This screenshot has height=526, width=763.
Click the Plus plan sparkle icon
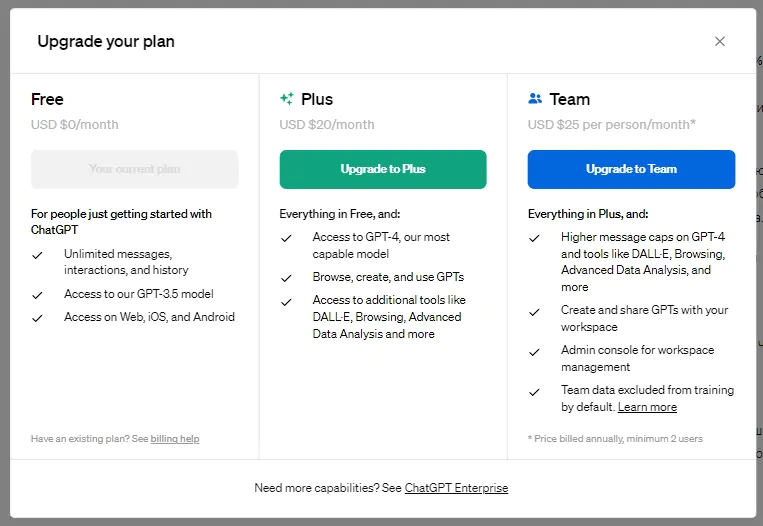[287, 99]
